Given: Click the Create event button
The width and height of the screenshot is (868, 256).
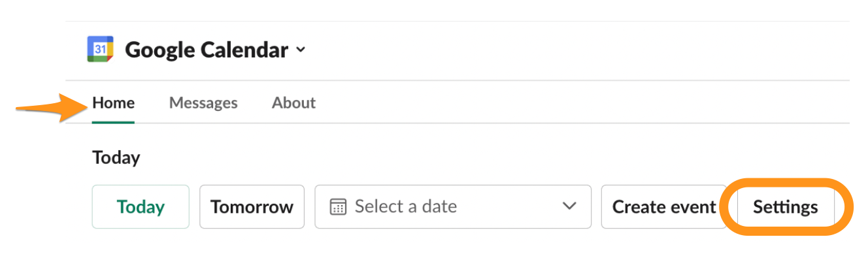Looking at the screenshot, I should pos(664,206).
